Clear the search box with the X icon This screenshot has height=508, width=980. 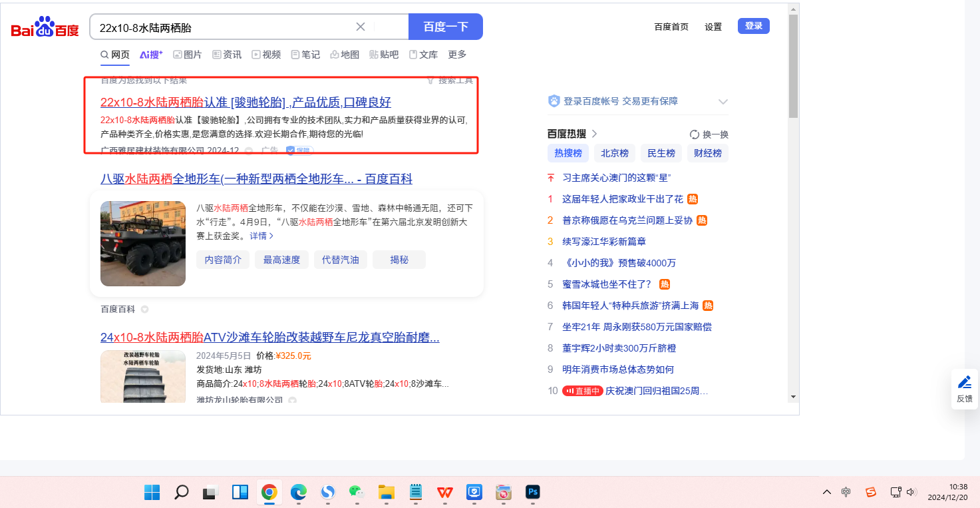pyautogui.click(x=360, y=27)
